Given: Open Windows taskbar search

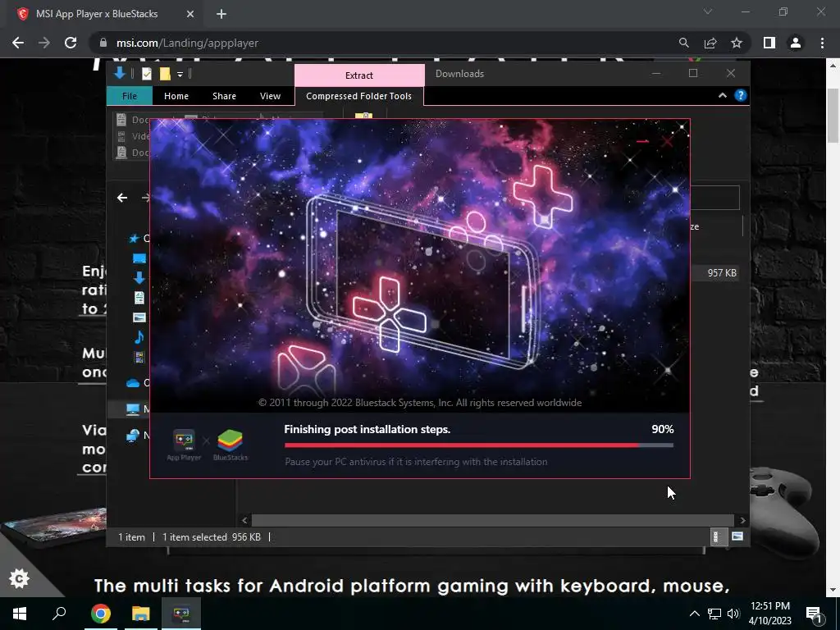Looking at the screenshot, I should [x=59, y=614].
